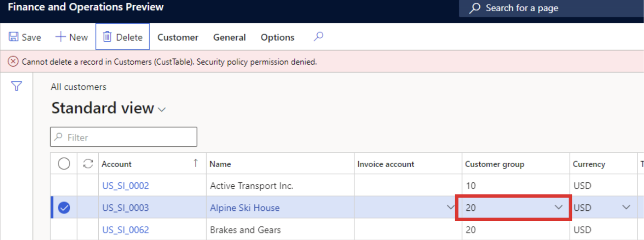Open Currency dropdown in the selected row
Screen dimensions: 644x240
(x=626, y=207)
